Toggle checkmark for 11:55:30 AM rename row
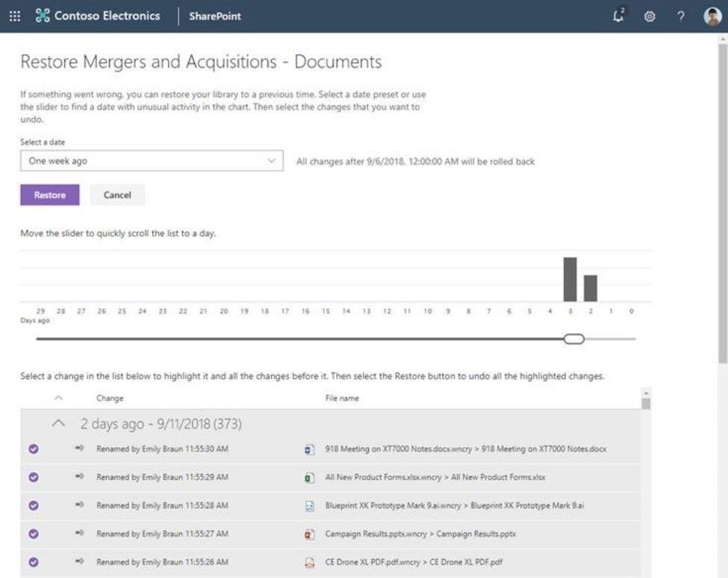This screenshot has width=728, height=578. 34,449
